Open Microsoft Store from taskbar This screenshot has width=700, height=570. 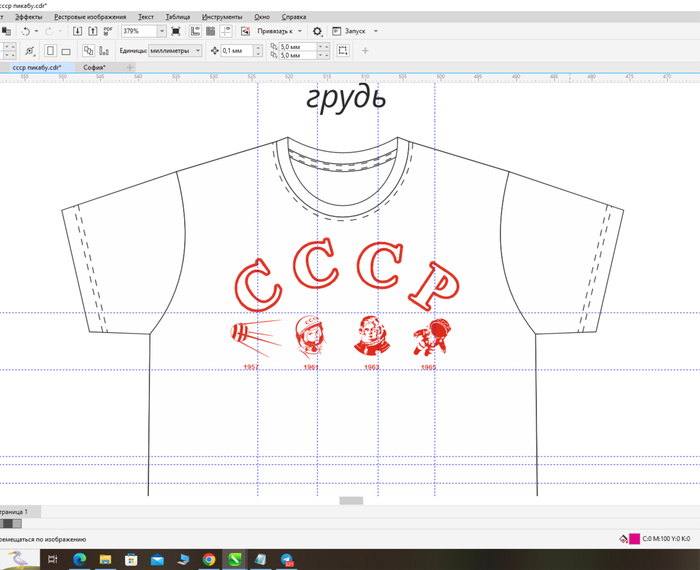click(x=131, y=559)
